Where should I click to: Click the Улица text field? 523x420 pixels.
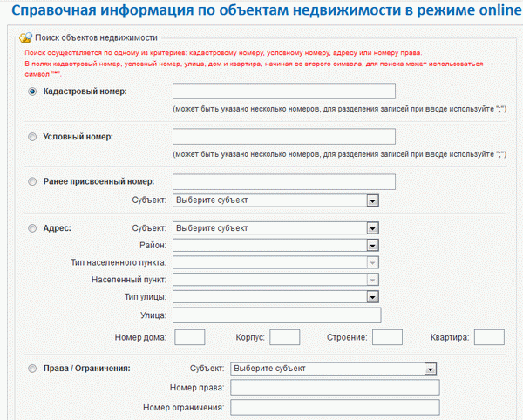(277, 315)
